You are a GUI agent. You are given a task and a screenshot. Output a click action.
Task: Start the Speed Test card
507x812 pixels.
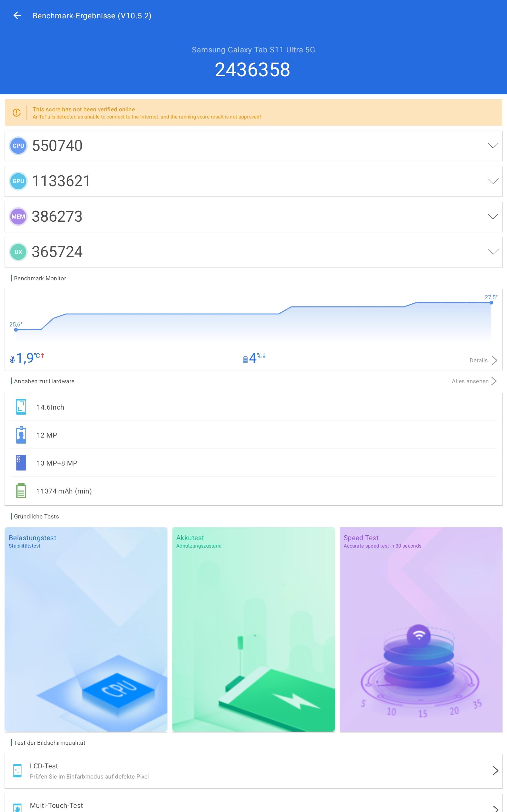click(x=421, y=629)
